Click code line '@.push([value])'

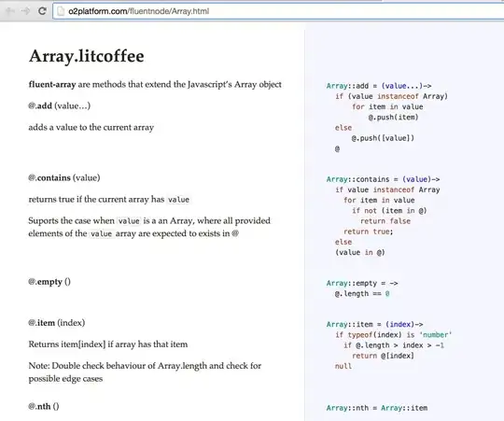383,138
